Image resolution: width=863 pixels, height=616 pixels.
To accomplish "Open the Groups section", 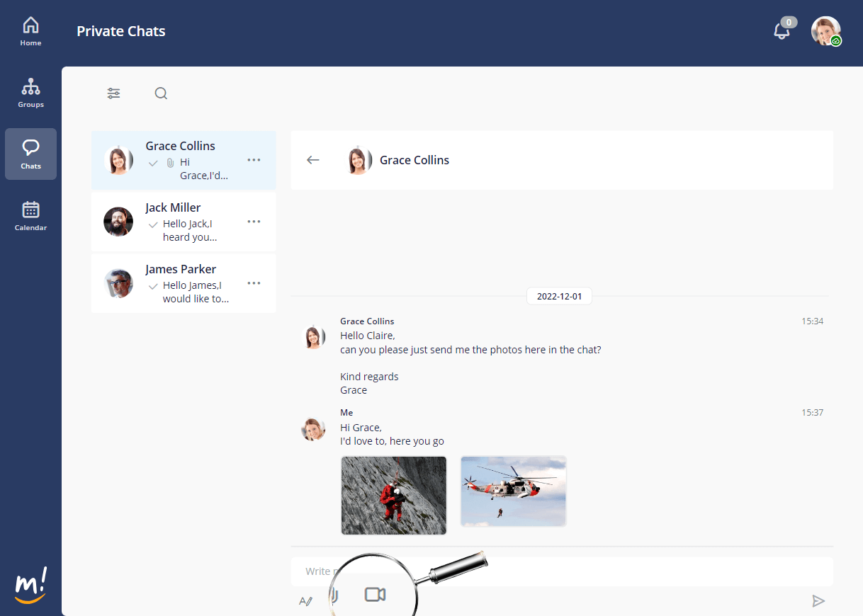I will 30,93.
